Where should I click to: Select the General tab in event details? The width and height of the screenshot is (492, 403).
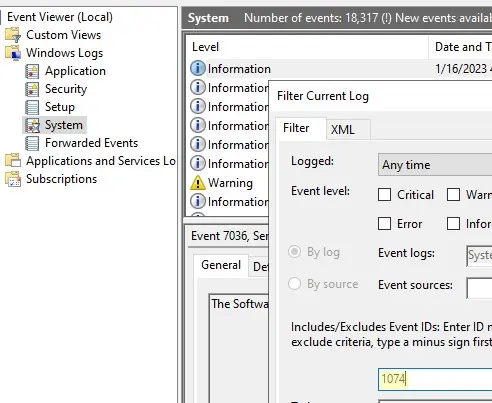(221, 265)
